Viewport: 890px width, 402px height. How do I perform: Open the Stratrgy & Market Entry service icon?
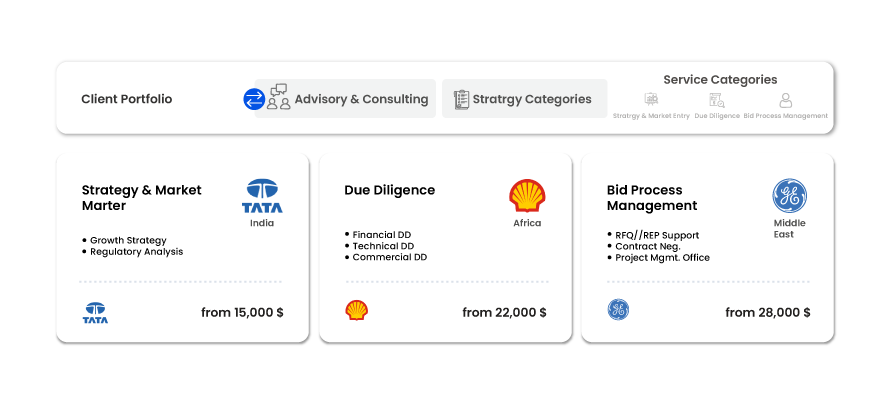[651, 100]
